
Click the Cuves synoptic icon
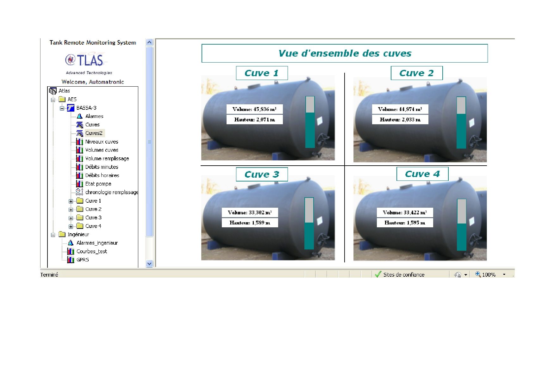click(80, 125)
